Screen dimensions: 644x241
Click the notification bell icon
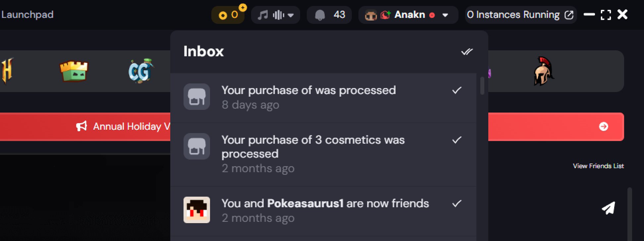[320, 15]
